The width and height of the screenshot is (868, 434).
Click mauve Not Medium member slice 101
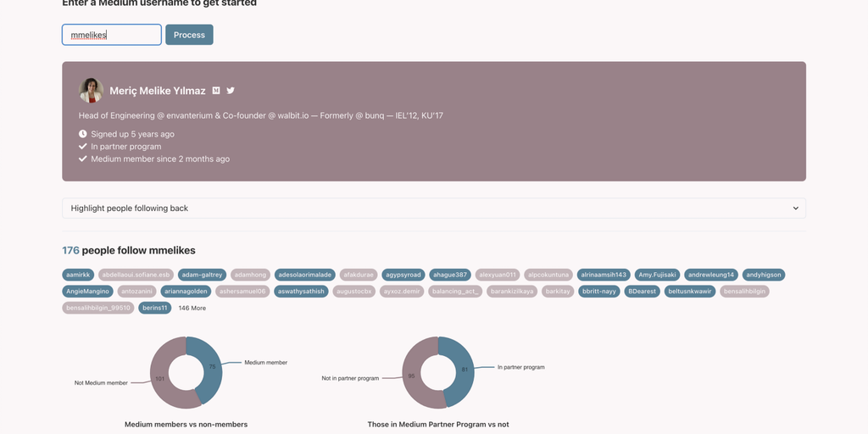(160, 379)
